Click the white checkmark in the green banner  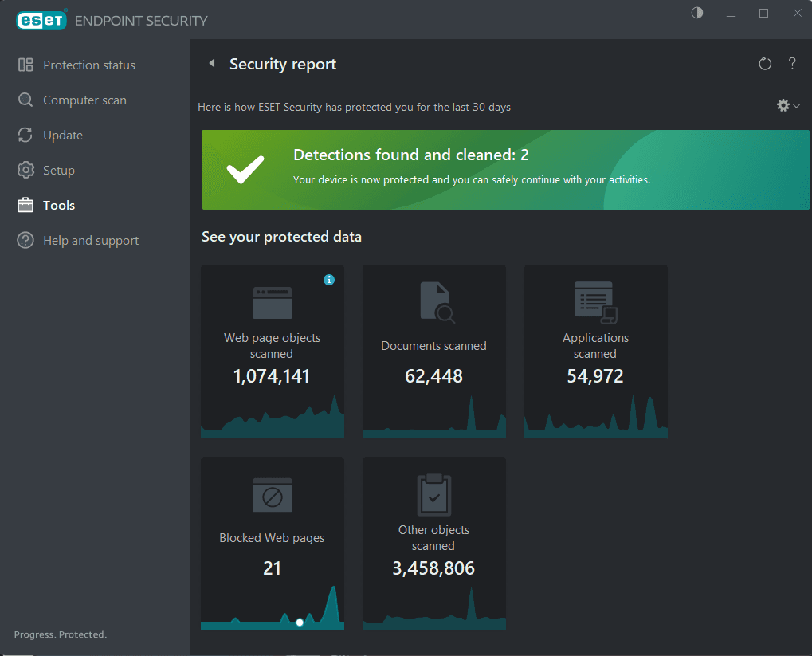tap(245, 170)
